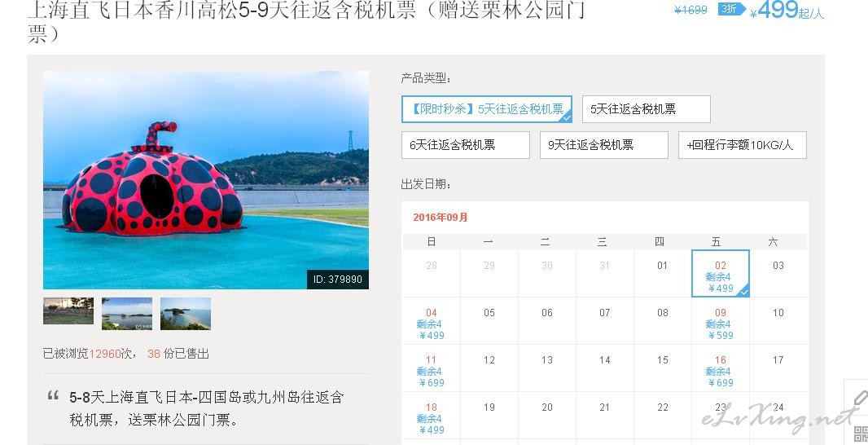Select 【限时秒杀】5天往返含税机票 product type

(487, 109)
